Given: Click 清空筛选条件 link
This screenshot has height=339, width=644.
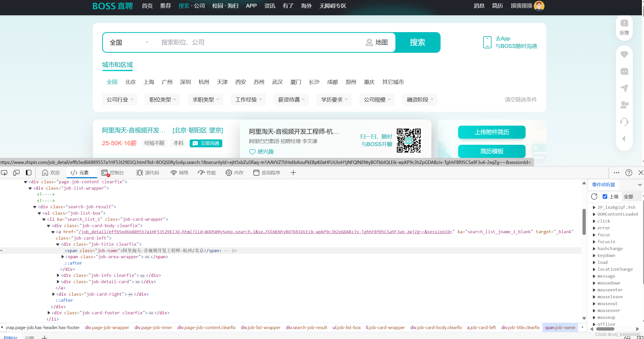Looking at the screenshot, I should pos(521,100).
